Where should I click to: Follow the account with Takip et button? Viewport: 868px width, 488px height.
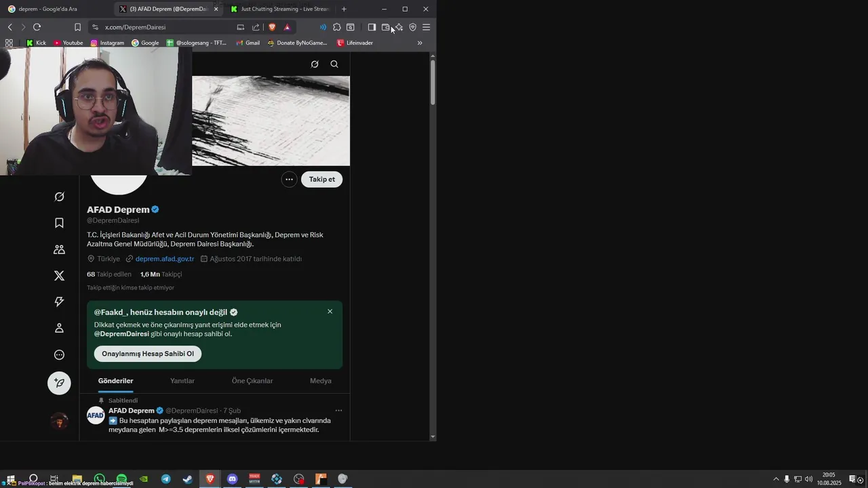(x=322, y=180)
